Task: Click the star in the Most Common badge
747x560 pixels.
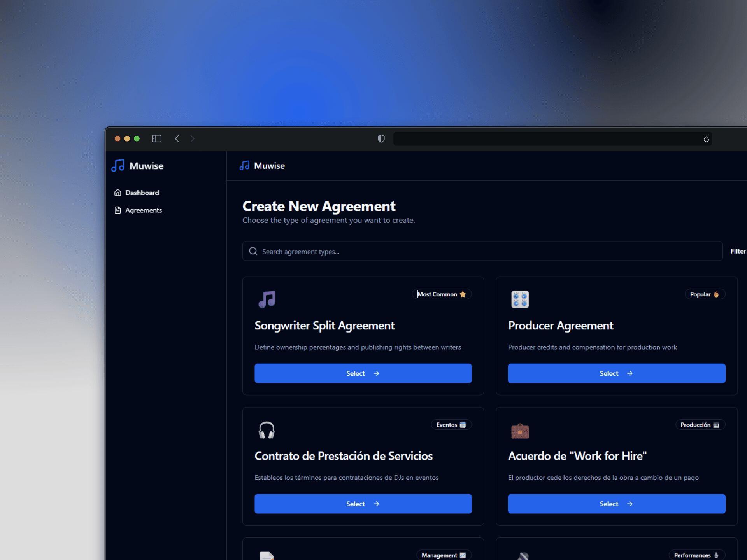Action: (x=463, y=294)
